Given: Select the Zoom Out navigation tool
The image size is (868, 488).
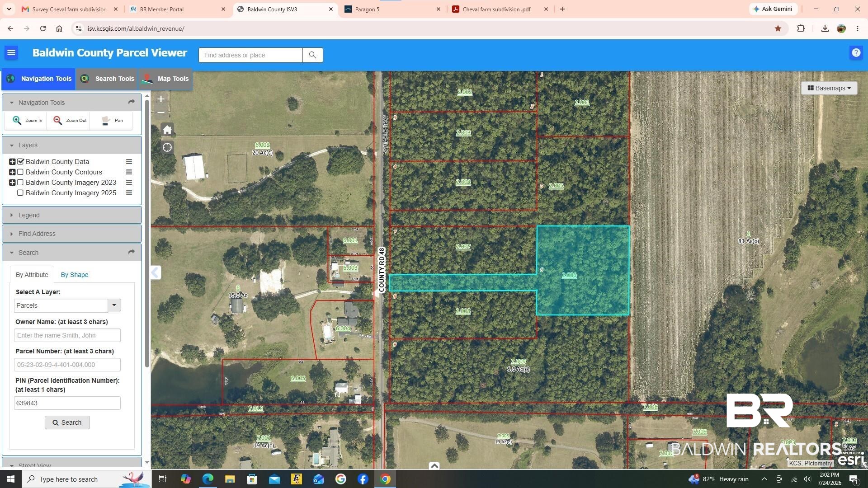Looking at the screenshot, I should [x=69, y=121].
